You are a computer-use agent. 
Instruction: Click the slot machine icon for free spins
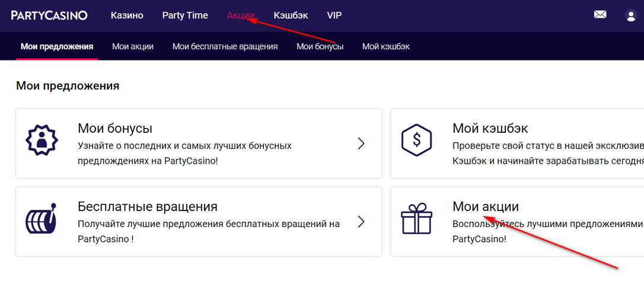coord(41,219)
